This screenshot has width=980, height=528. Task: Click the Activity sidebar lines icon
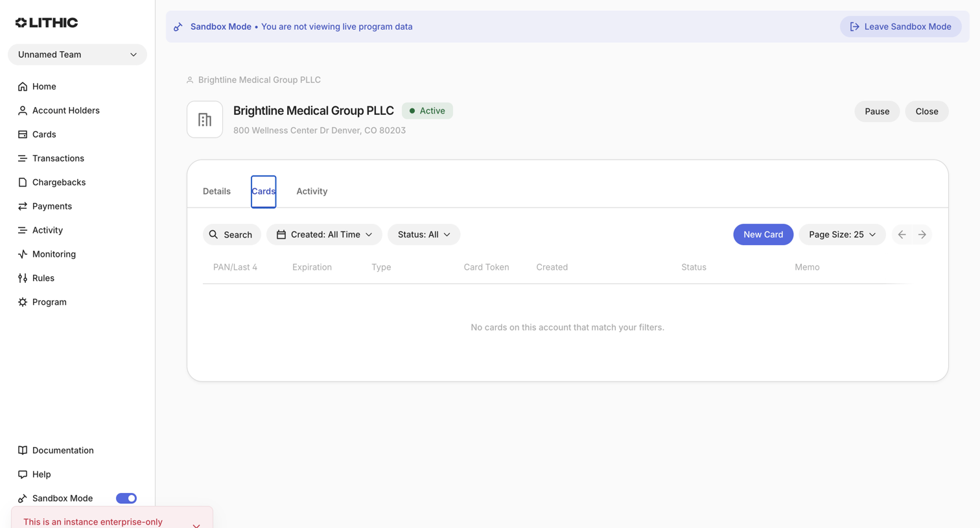[x=23, y=230]
